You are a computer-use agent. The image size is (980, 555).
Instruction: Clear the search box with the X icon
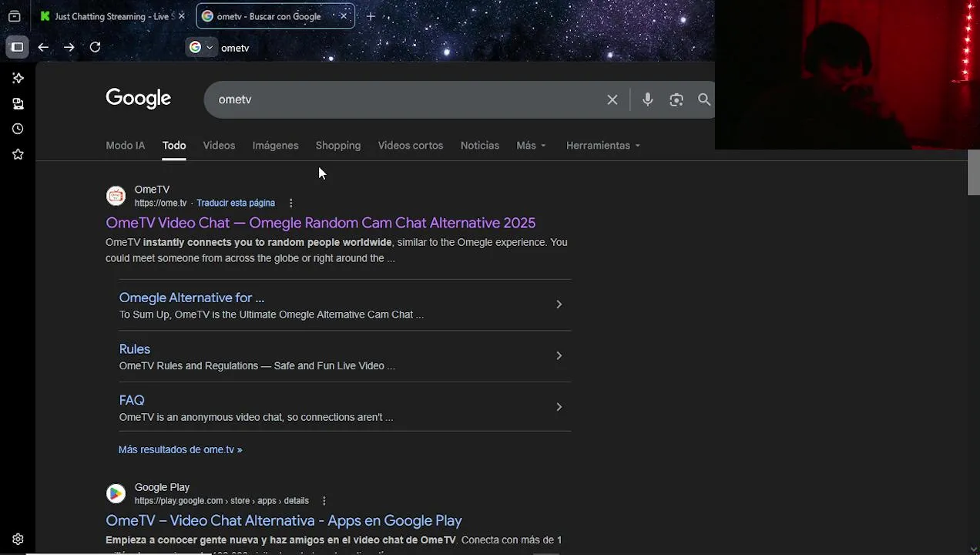point(612,99)
